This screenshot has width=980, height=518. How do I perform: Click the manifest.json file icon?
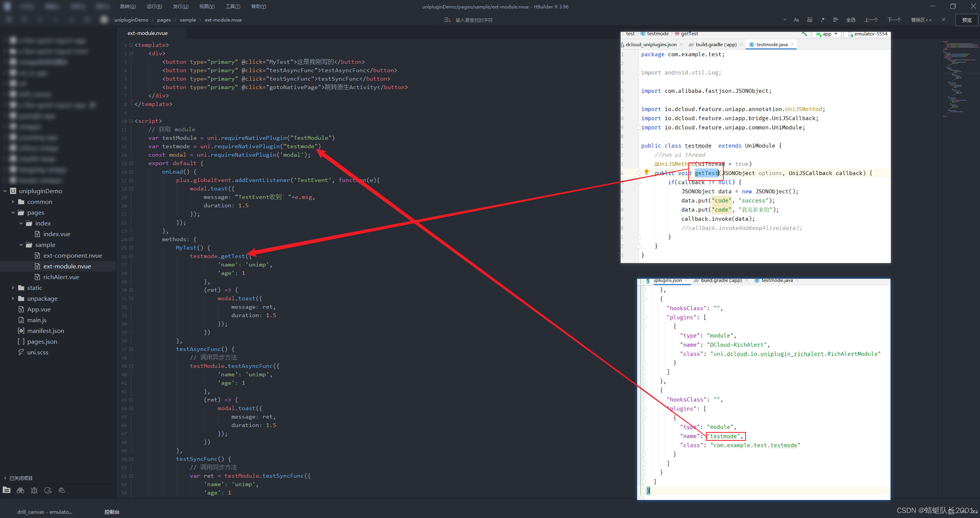(21, 331)
